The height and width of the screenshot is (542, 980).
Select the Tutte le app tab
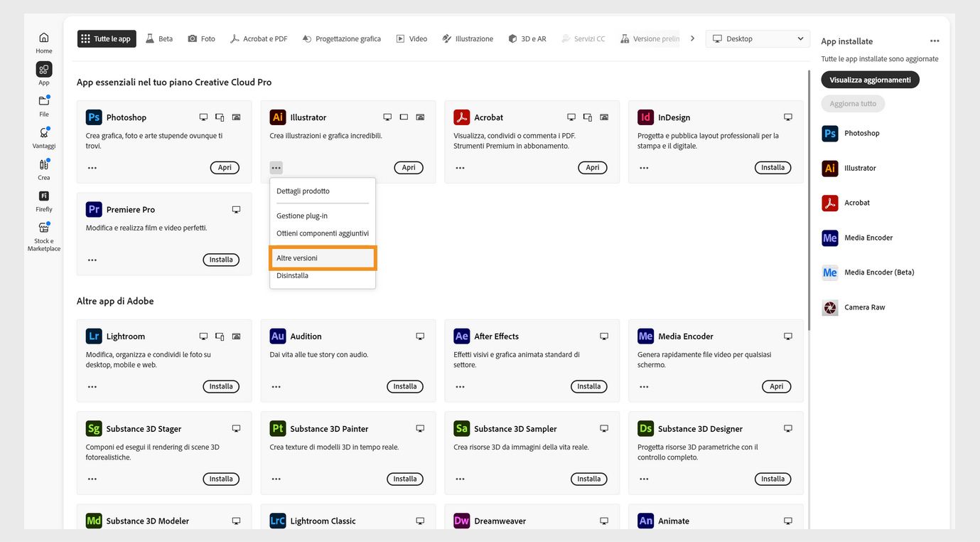(x=107, y=39)
